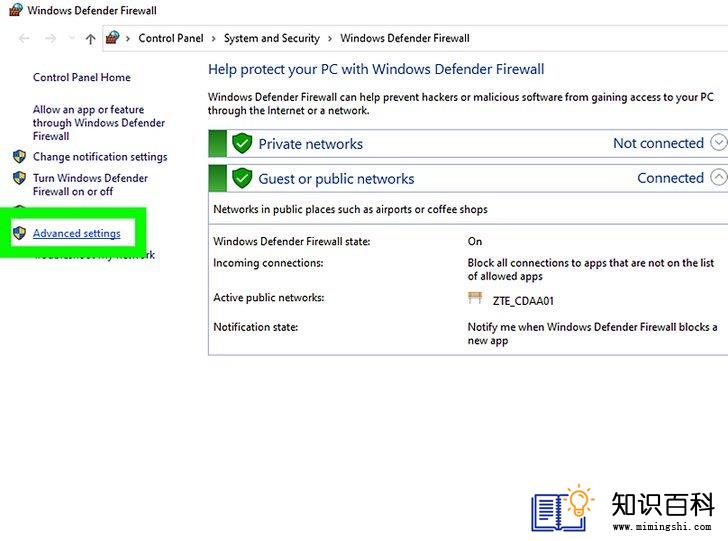Click the Windows Defender Firewall title bar icon

16,10
